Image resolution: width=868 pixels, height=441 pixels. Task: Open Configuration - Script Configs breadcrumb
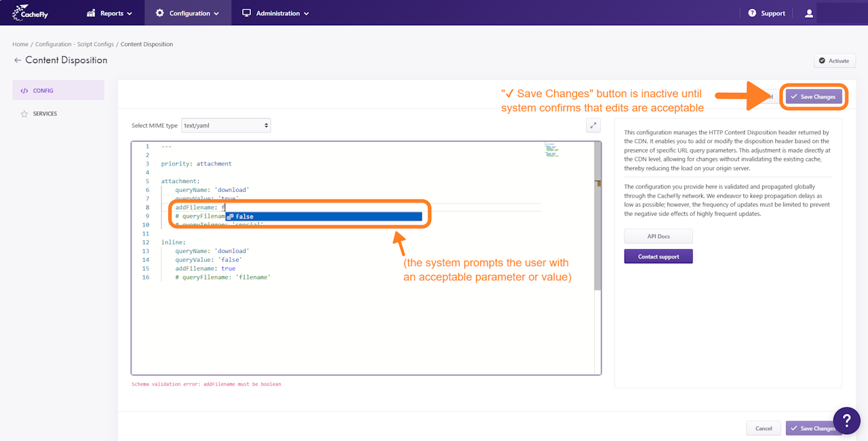click(x=75, y=44)
